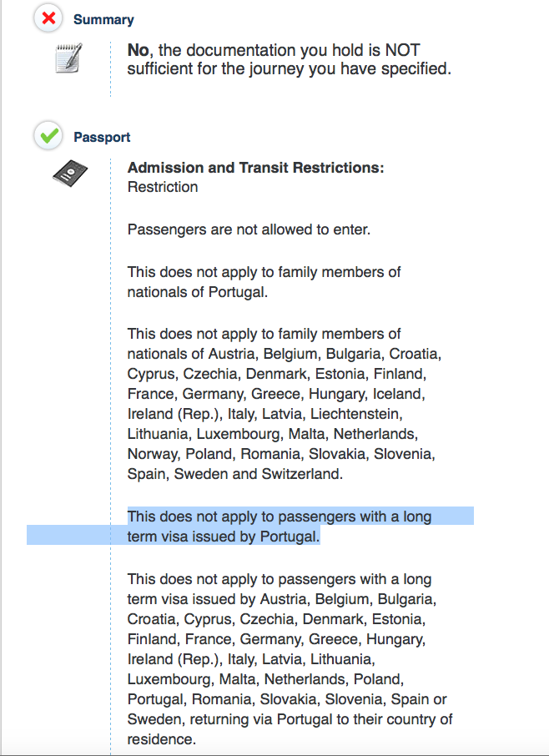Screen dimensions: 549x756
Task: Click the bold 'No' in summary text
Action: click(138, 50)
